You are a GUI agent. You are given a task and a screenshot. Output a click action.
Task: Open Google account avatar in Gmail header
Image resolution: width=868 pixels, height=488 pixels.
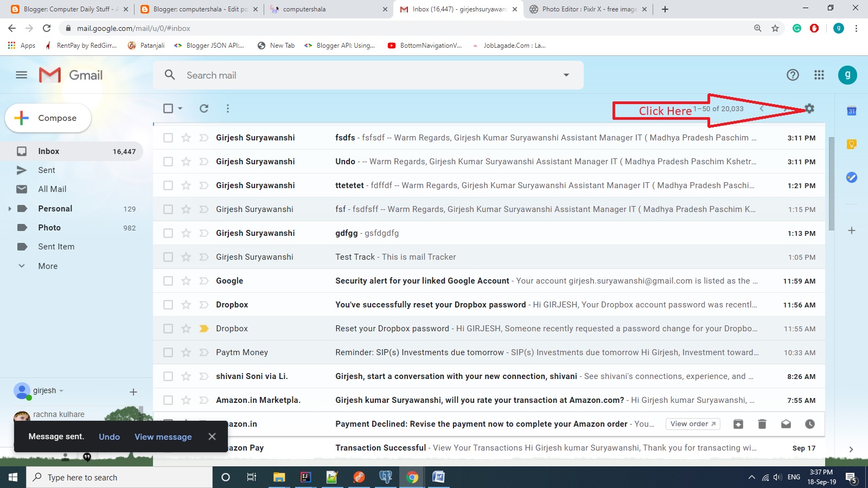coord(847,75)
